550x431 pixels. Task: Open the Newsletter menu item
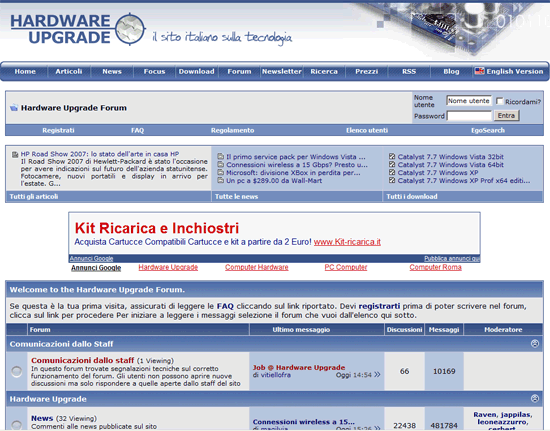click(282, 71)
